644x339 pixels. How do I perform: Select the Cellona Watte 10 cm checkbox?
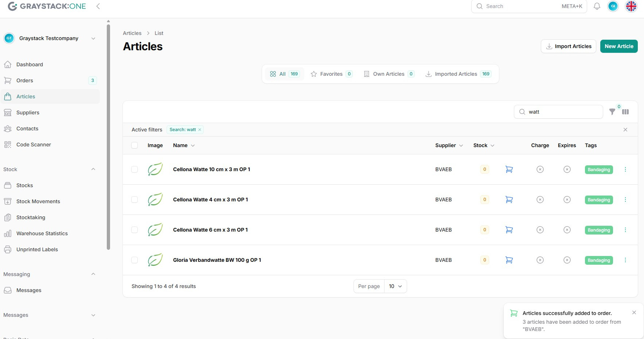tap(134, 169)
